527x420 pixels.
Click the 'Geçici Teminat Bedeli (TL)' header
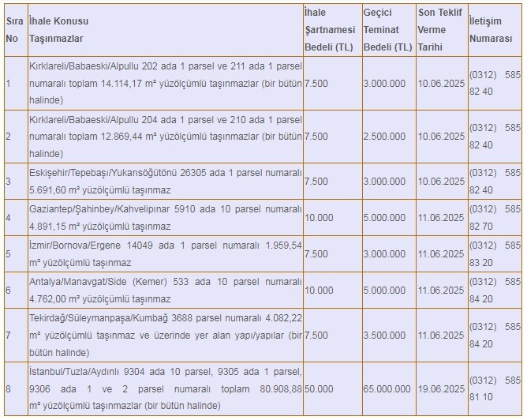point(387,30)
